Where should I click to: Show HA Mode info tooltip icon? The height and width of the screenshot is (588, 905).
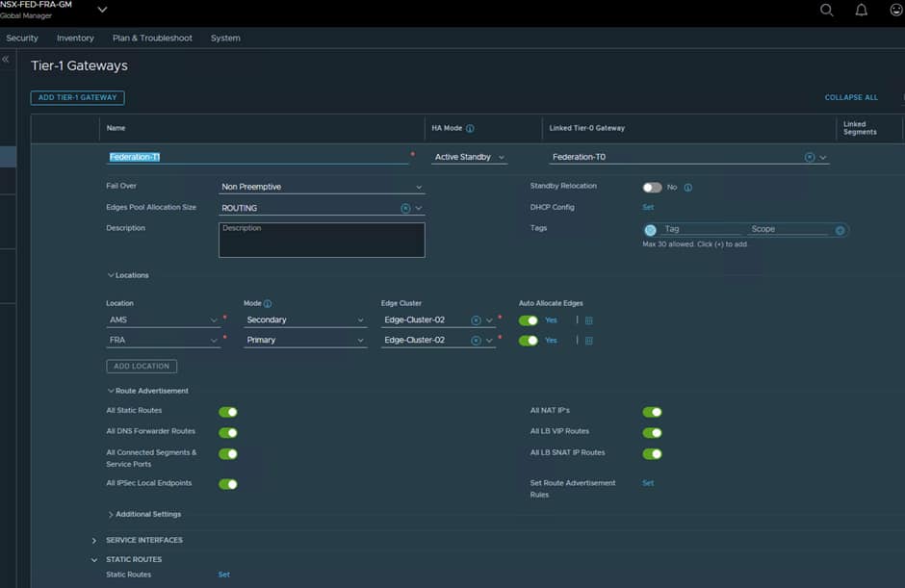(x=470, y=129)
